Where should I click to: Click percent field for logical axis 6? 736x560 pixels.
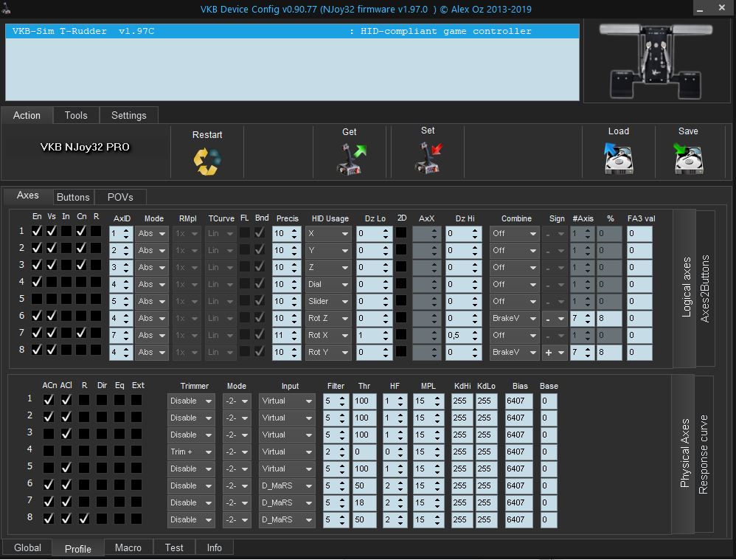click(x=609, y=318)
